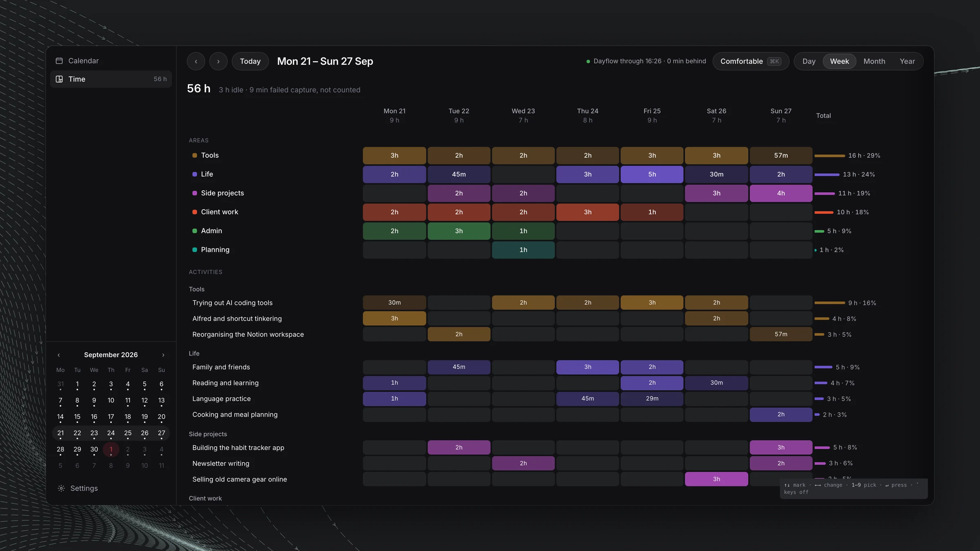Click 'Cooking and meal planning' activity
Screen dimensions: 980x551
coord(235,415)
